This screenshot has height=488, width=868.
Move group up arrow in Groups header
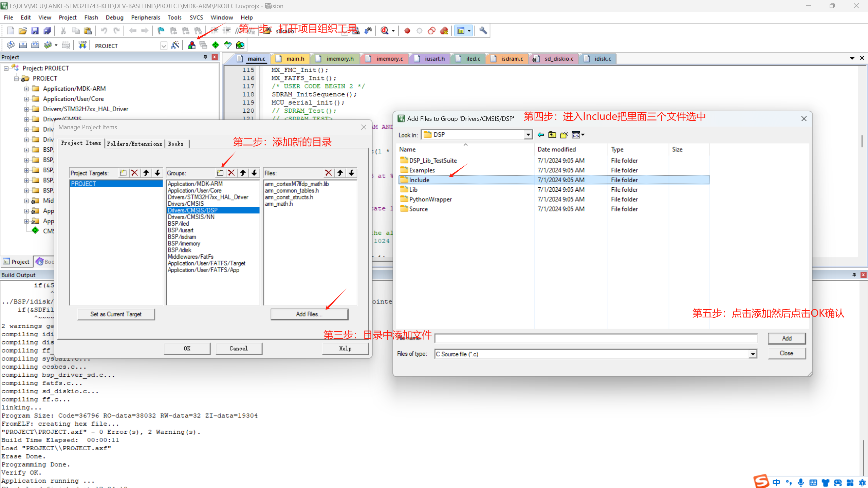[243, 173]
